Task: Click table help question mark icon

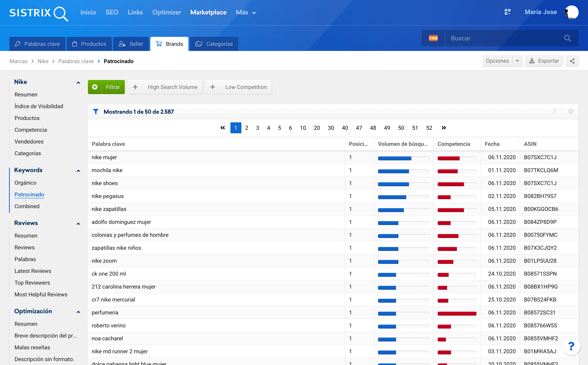Action: [x=554, y=111]
